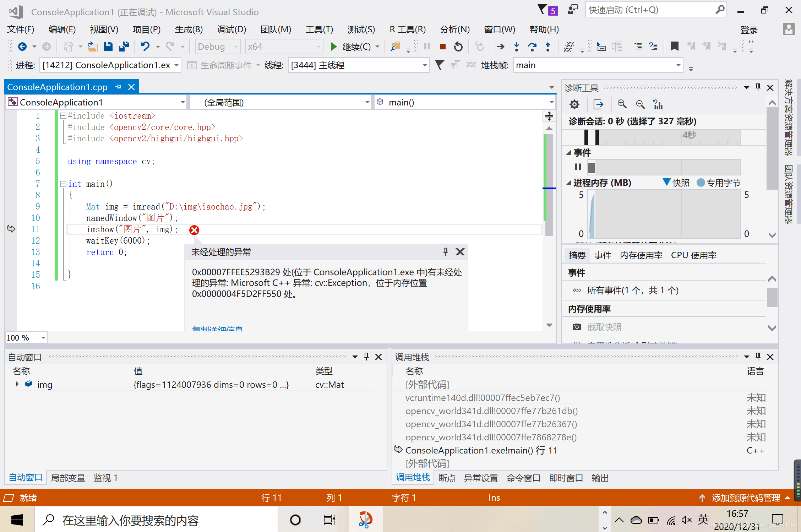Toggle auto-hide pin on Diagnostic Tools panel

pos(758,87)
